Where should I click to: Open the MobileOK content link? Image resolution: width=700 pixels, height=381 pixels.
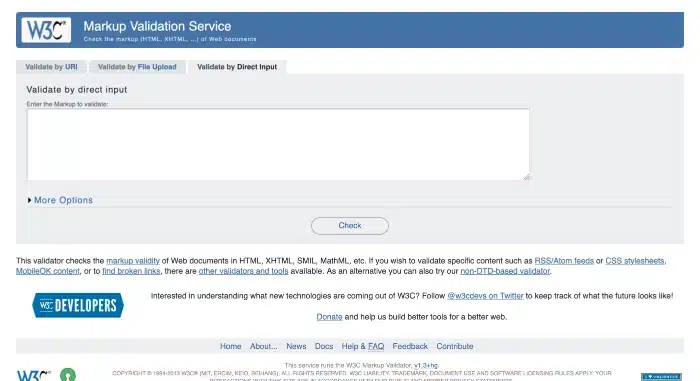point(48,271)
